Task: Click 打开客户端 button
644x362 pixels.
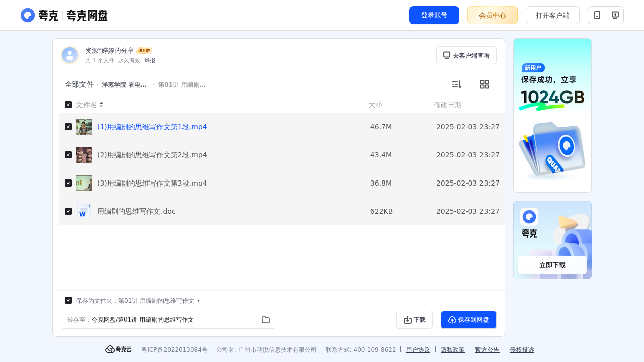Action: (x=552, y=15)
